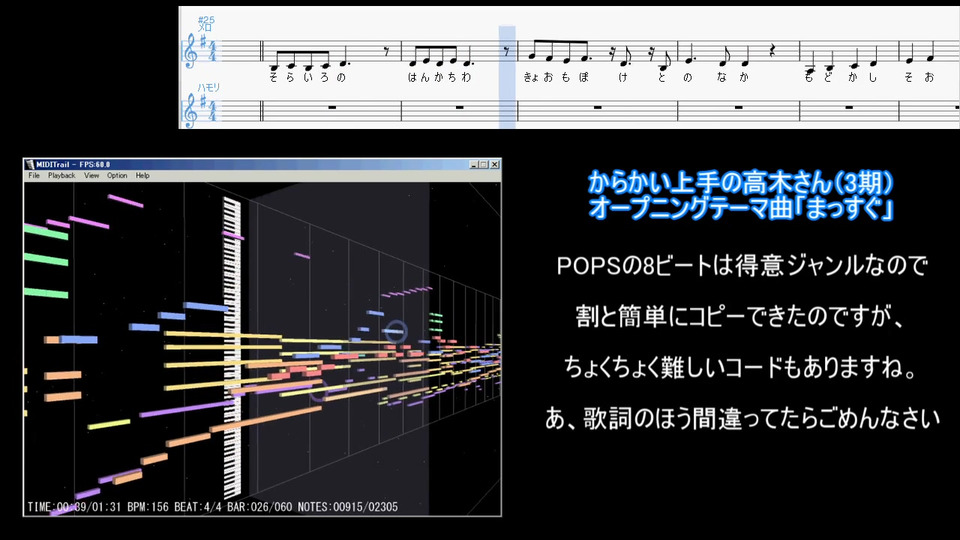Click the circular ripple marker in note tunnel
The width and height of the screenshot is (960, 540).
[395, 331]
